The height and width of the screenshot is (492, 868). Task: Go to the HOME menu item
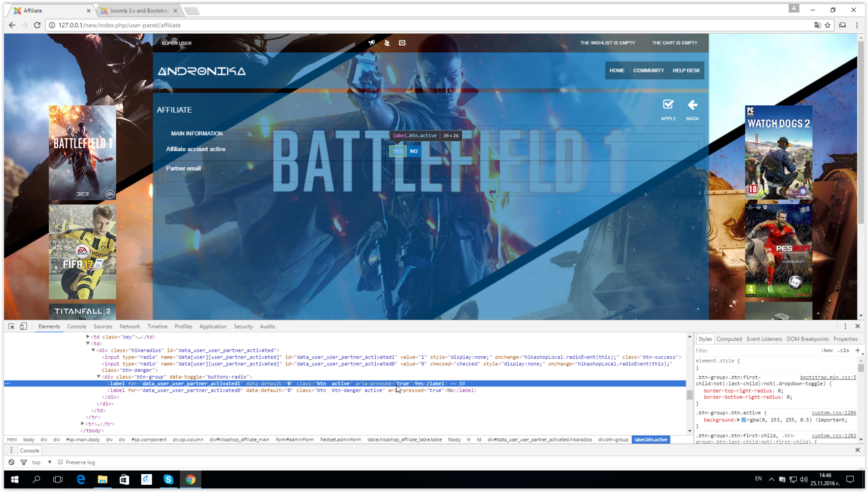[x=617, y=71]
